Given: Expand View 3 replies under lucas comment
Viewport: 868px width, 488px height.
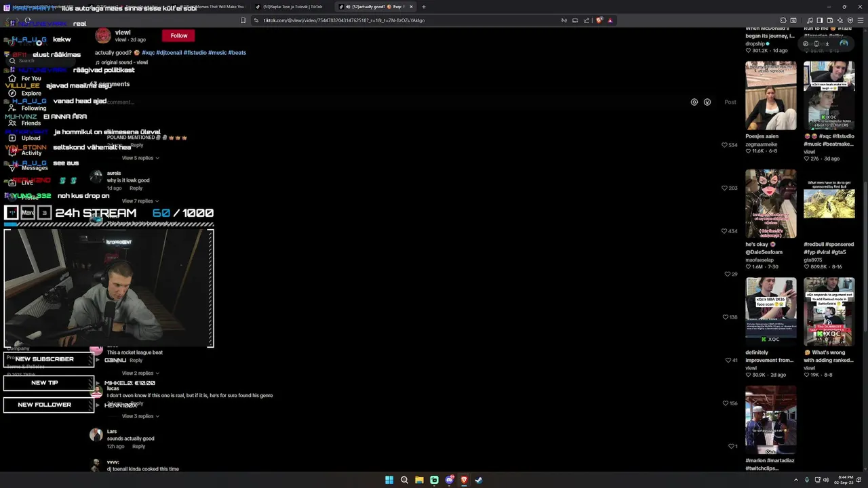Looking at the screenshot, I should click(140, 416).
